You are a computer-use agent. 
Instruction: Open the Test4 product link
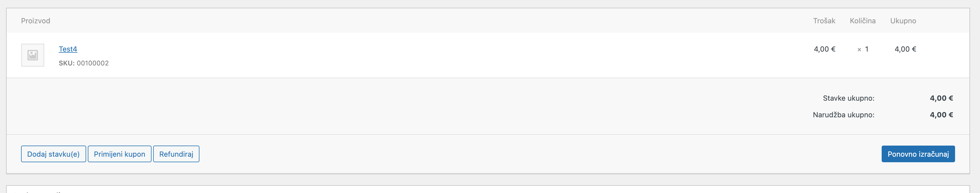[68, 49]
